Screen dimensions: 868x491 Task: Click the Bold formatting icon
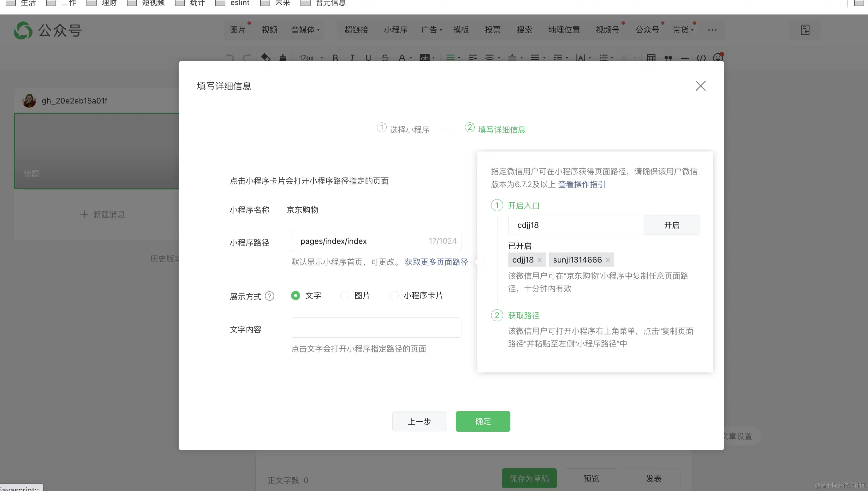(x=335, y=58)
